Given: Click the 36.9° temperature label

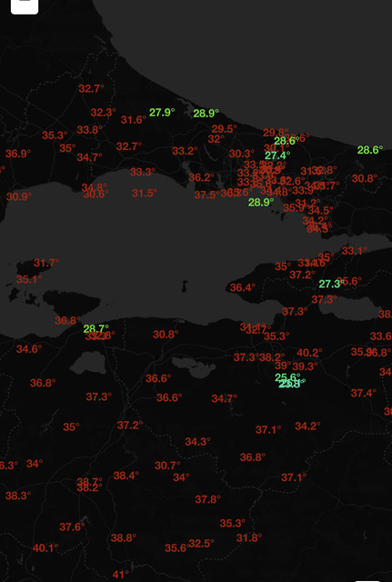Looking at the screenshot, I should (x=18, y=154).
